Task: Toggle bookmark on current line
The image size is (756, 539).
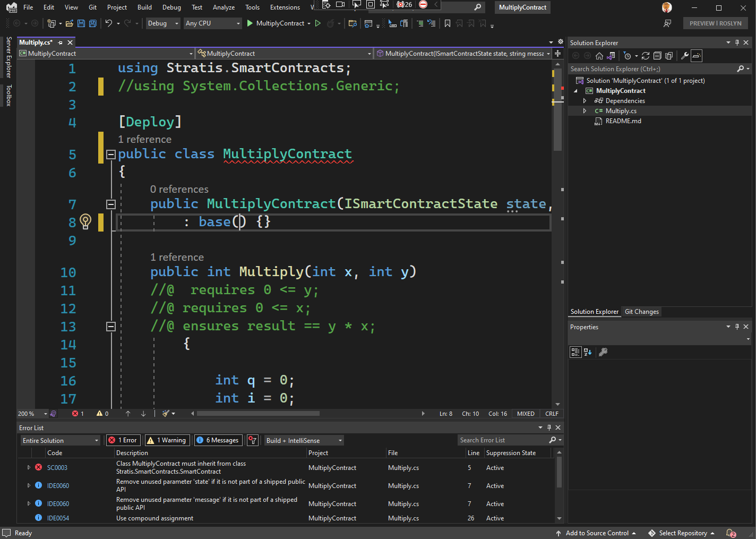Action: coord(448,23)
